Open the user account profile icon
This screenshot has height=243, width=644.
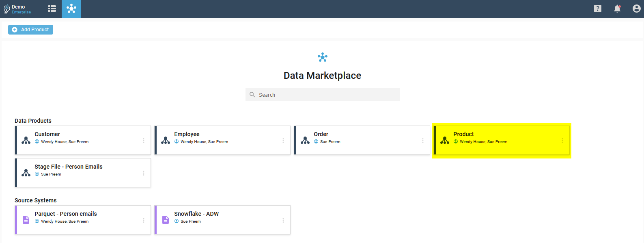point(637,9)
